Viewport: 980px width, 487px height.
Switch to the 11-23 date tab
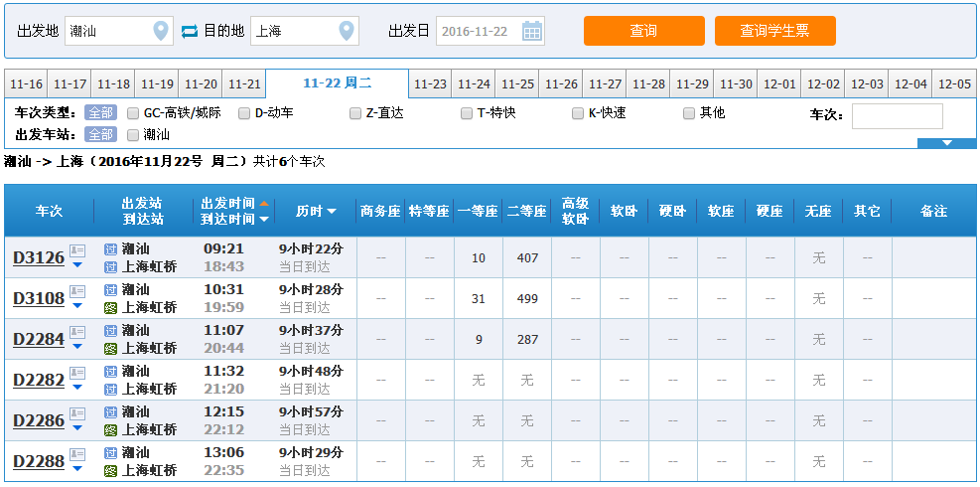(431, 83)
